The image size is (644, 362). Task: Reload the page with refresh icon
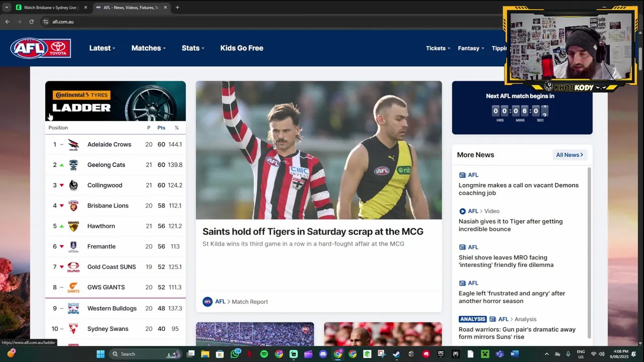click(x=31, y=22)
